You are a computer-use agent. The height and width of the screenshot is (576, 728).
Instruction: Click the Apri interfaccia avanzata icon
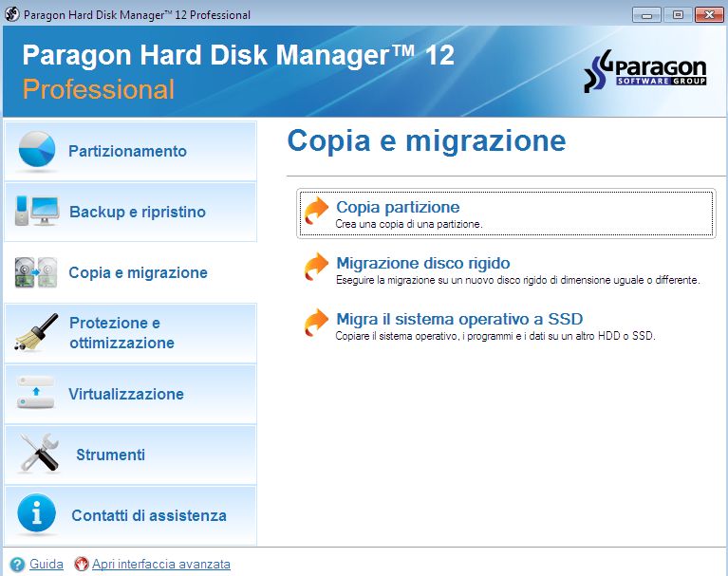pyautogui.click(x=82, y=564)
